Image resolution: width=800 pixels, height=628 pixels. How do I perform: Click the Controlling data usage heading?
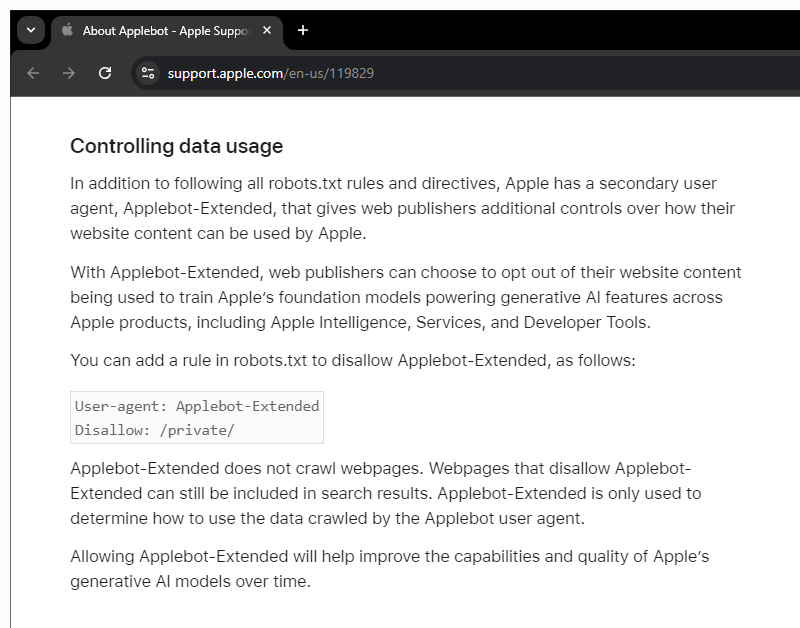coord(176,146)
